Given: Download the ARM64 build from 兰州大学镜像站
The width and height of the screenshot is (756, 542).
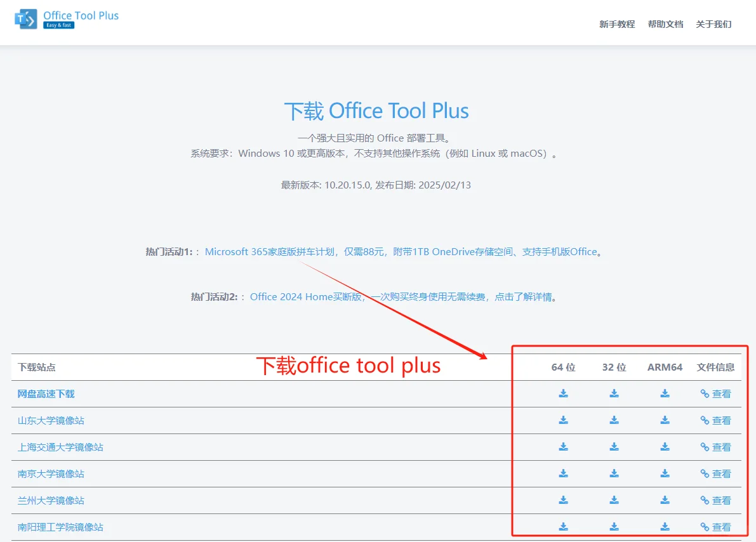Looking at the screenshot, I should click(x=664, y=499).
